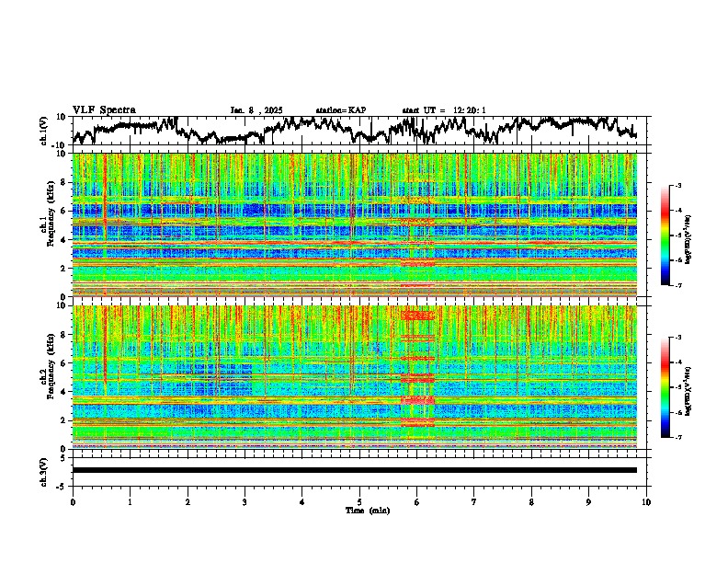Viewport: 728px width, 563px height.
Task: Click time axis tick label "3"
Action: coord(245,502)
